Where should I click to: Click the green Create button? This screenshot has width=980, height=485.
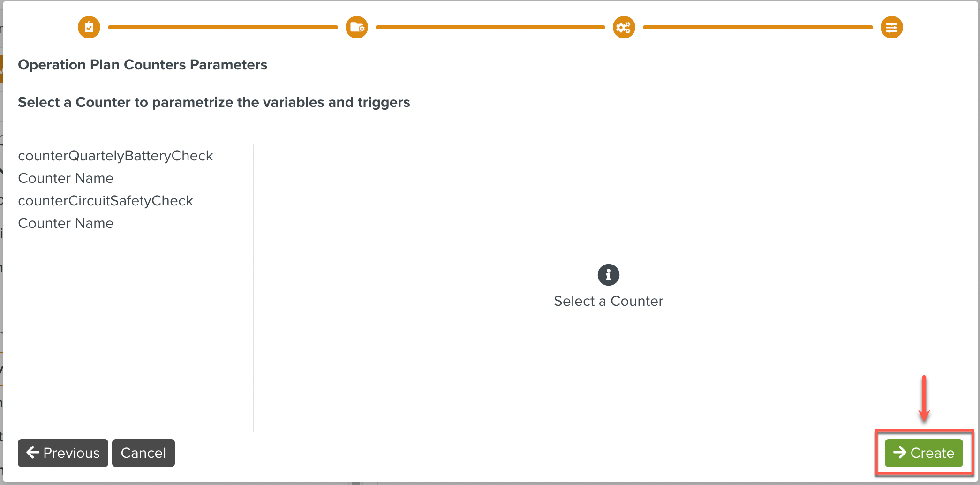[923, 453]
